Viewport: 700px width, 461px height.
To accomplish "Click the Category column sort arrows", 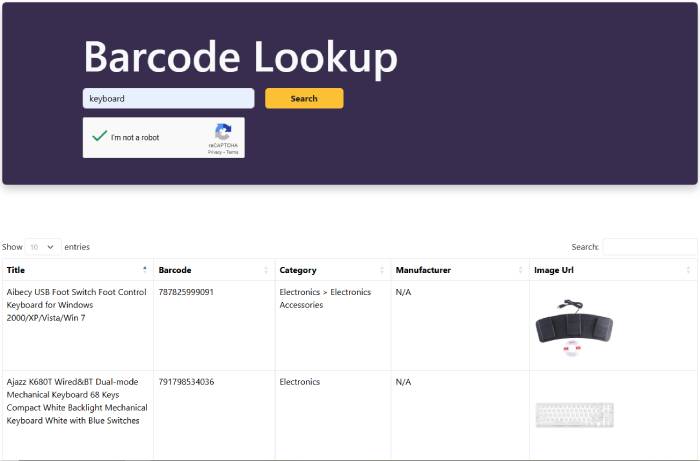I will tap(382, 270).
